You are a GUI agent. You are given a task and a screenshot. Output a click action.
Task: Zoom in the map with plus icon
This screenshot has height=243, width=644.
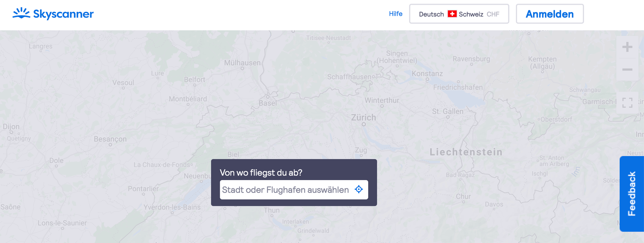[x=627, y=47]
